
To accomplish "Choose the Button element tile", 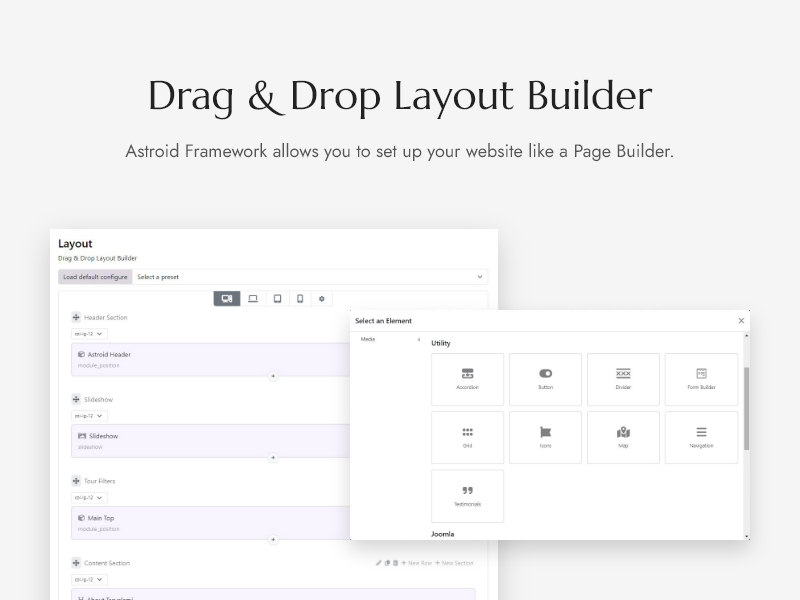I will click(545, 379).
